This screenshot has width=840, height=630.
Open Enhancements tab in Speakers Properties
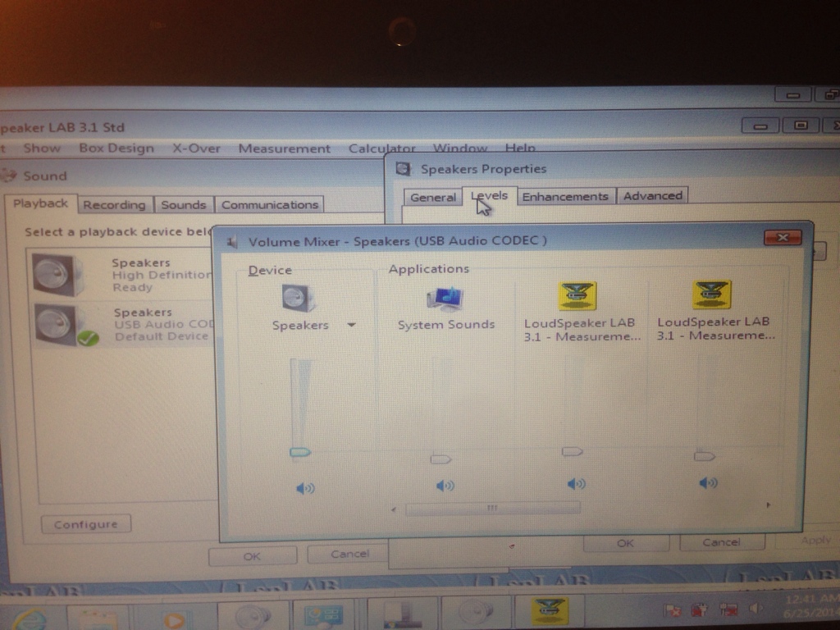click(x=565, y=197)
